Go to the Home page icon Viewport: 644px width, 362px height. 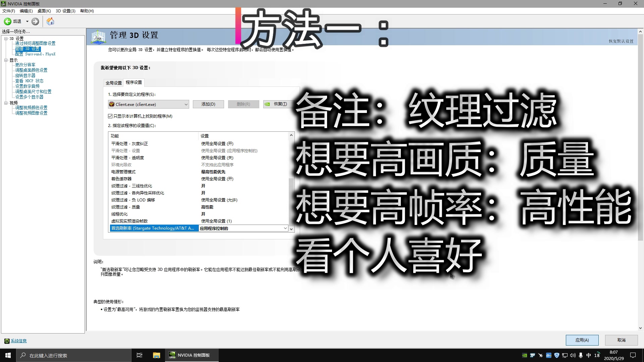point(50,21)
